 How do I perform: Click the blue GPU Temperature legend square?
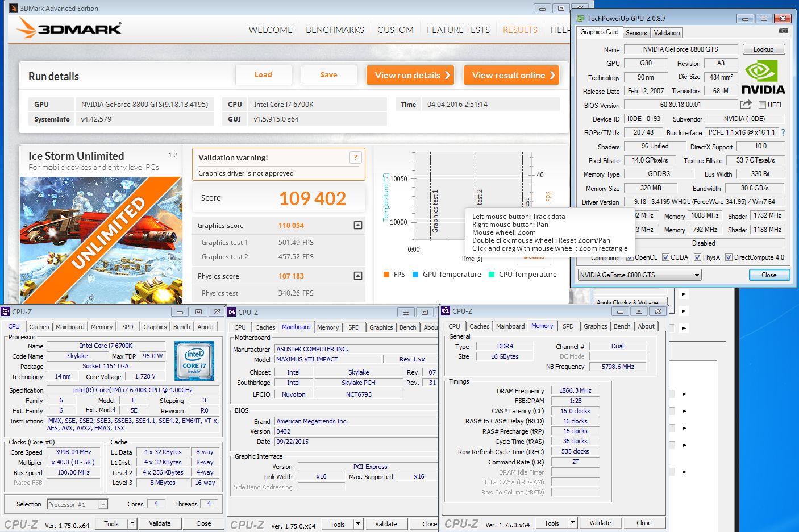pyautogui.click(x=415, y=275)
